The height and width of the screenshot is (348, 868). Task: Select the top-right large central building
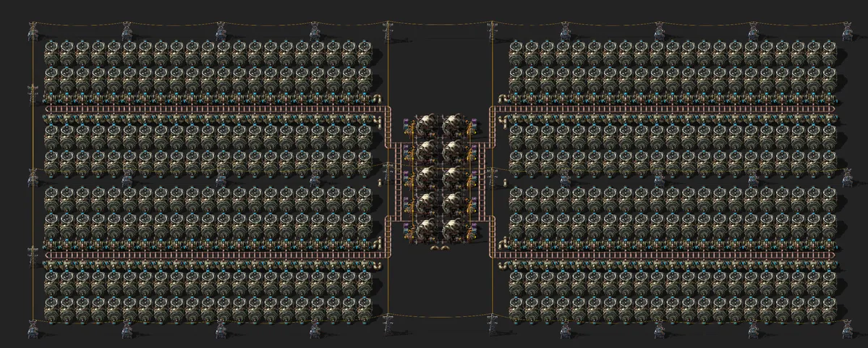point(454,125)
